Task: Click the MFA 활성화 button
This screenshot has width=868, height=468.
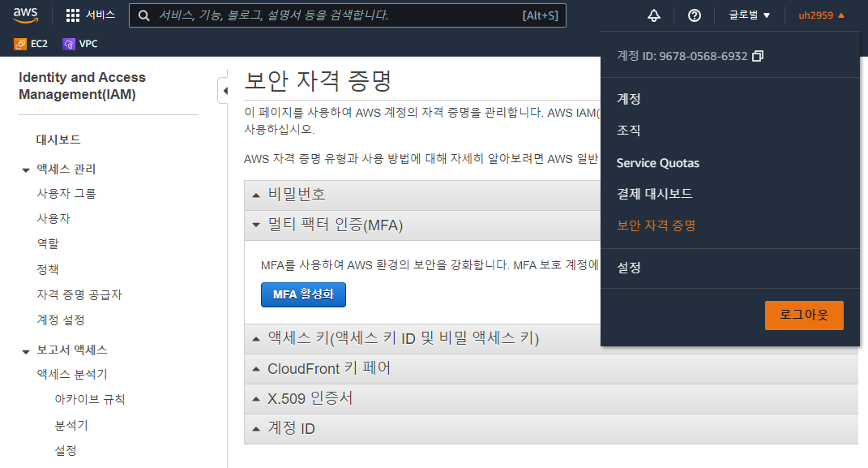Action: (303, 294)
